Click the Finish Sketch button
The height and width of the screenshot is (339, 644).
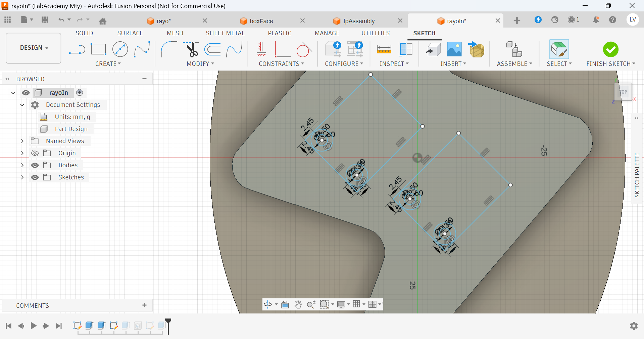pyautogui.click(x=610, y=54)
